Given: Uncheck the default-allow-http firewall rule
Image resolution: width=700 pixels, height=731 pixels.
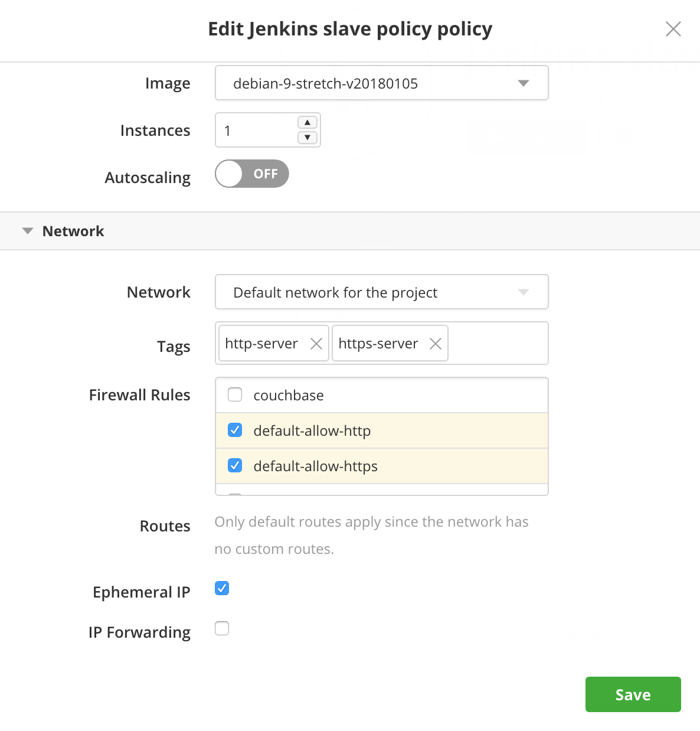Looking at the screenshot, I should click(x=235, y=430).
